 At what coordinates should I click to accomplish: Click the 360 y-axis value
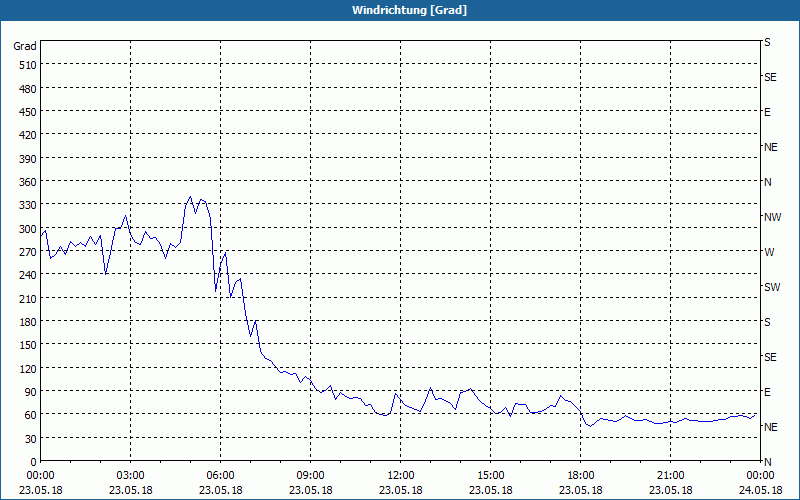[28, 182]
